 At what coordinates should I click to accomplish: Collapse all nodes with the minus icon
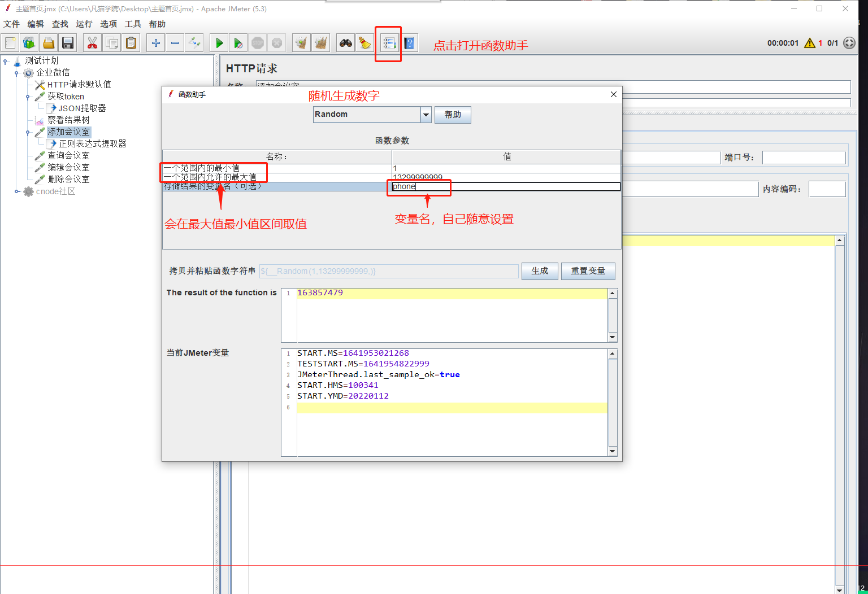click(175, 43)
